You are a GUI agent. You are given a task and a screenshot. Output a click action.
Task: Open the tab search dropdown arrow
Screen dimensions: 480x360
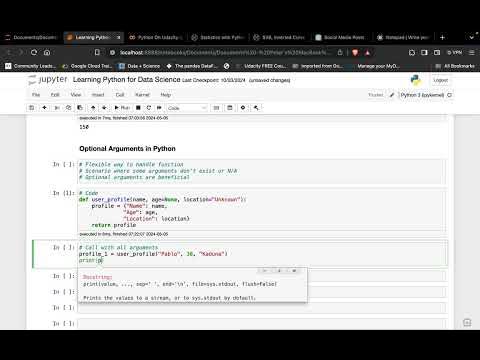coord(472,37)
